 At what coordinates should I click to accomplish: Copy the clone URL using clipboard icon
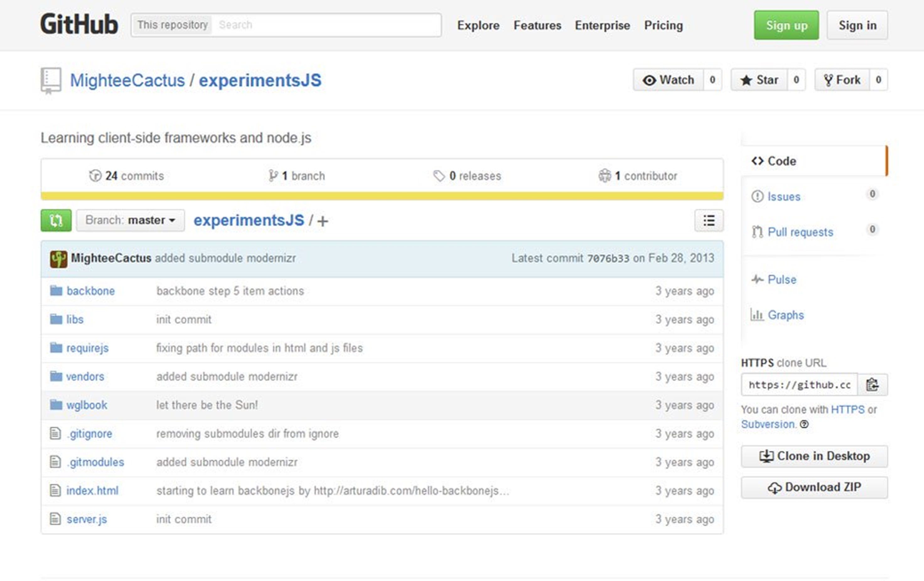point(873,384)
